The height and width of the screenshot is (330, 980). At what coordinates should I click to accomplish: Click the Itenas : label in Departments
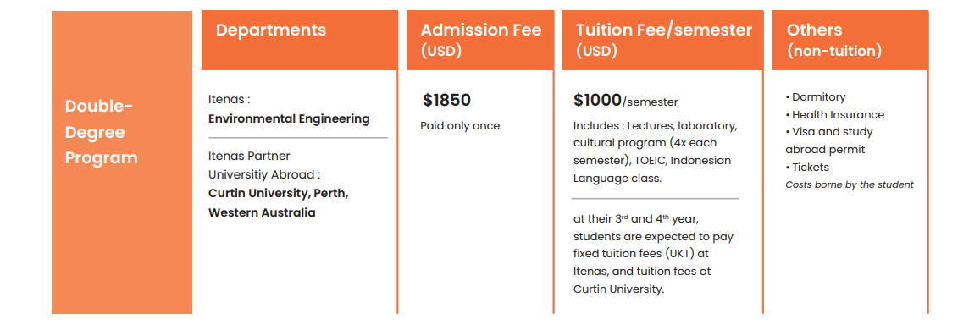tap(230, 99)
